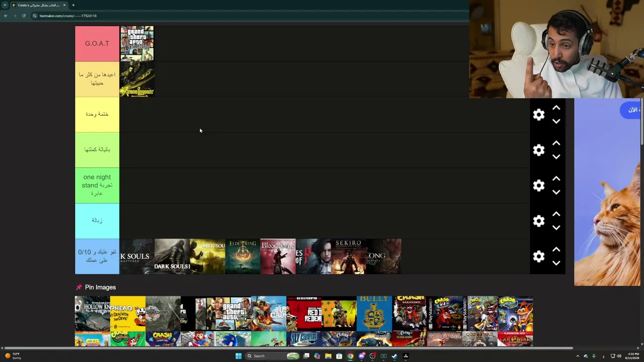Select the Sly Cooper cover in image pool
Viewport: 644px width, 362px height.
coord(304,339)
